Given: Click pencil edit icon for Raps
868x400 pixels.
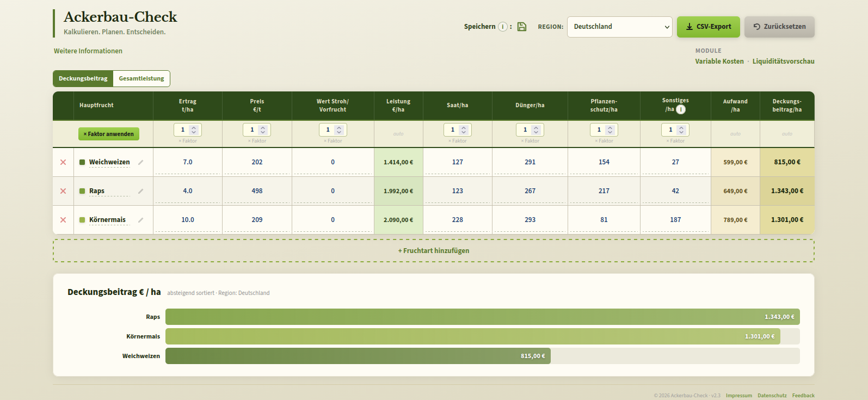Looking at the screenshot, I should (x=141, y=191).
